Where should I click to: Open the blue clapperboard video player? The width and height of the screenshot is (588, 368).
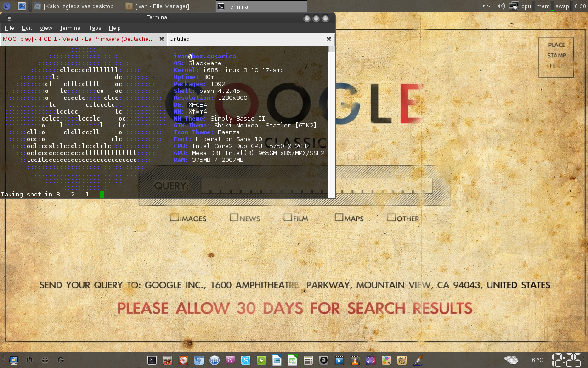tap(339, 361)
